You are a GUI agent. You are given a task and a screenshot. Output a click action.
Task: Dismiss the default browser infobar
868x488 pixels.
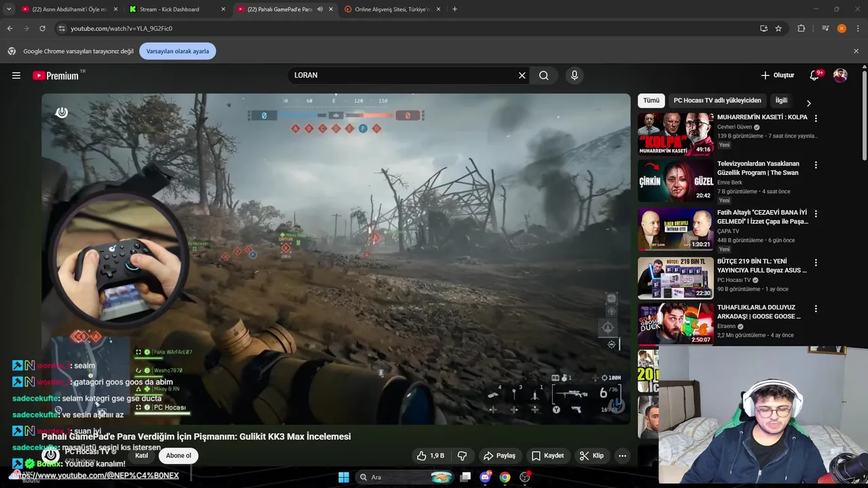click(856, 51)
